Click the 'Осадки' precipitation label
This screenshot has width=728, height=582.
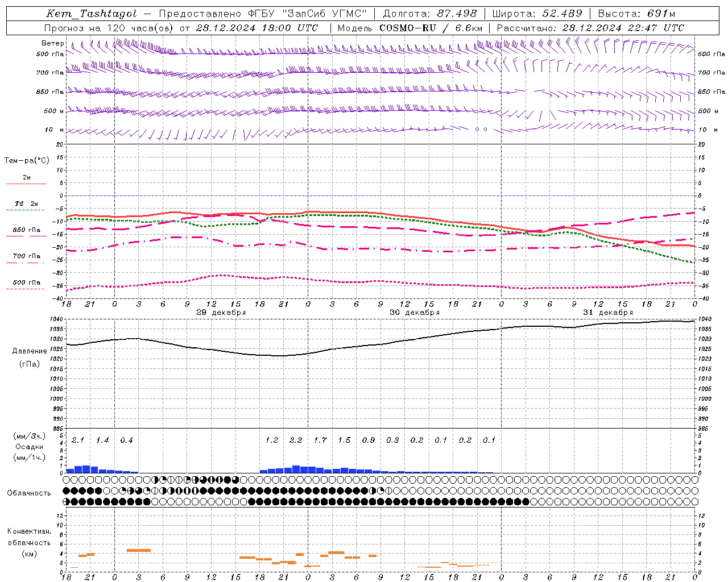(30, 447)
